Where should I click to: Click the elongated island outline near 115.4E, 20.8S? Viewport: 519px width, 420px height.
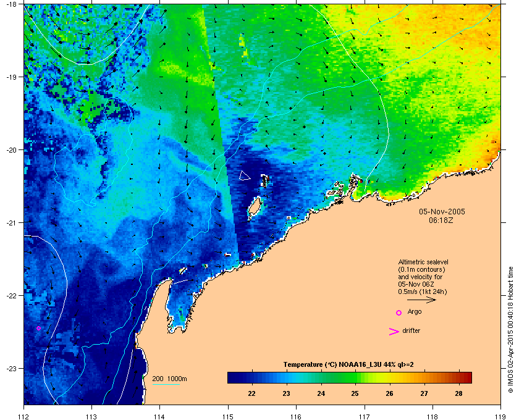point(255,207)
